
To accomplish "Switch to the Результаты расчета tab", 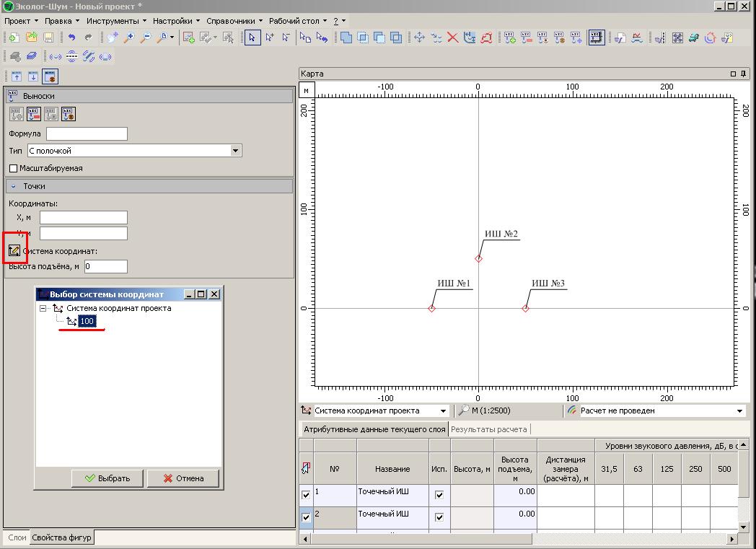I will click(x=489, y=429).
